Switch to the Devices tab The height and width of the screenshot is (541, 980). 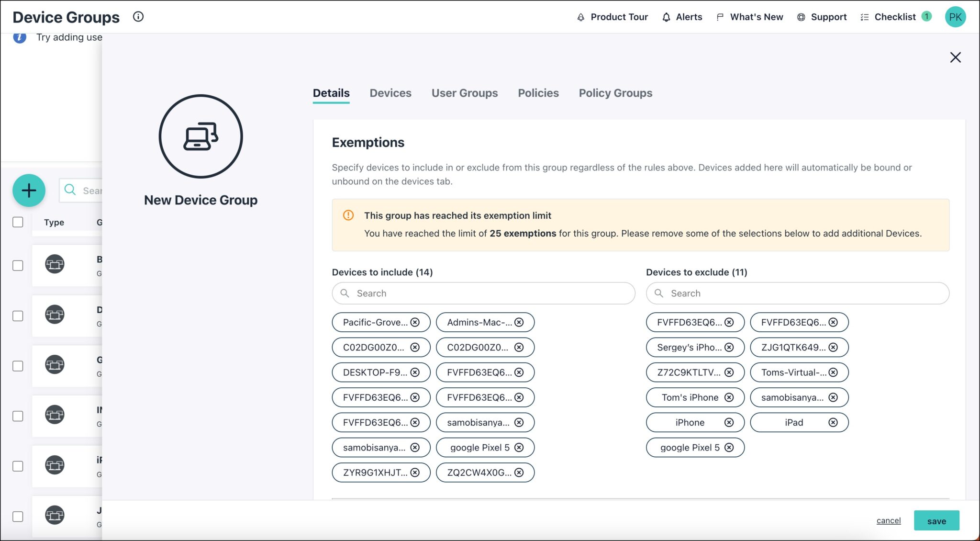pos(390,93)
